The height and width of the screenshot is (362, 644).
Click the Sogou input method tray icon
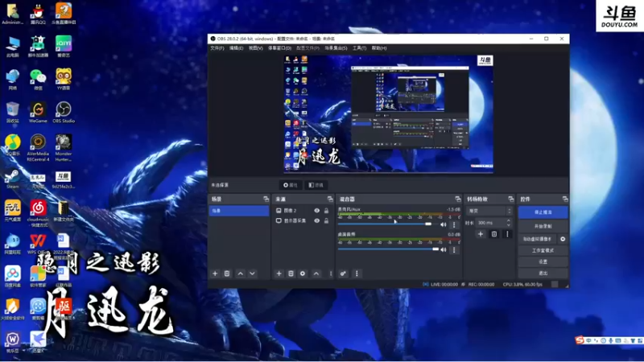coord(580,340)
